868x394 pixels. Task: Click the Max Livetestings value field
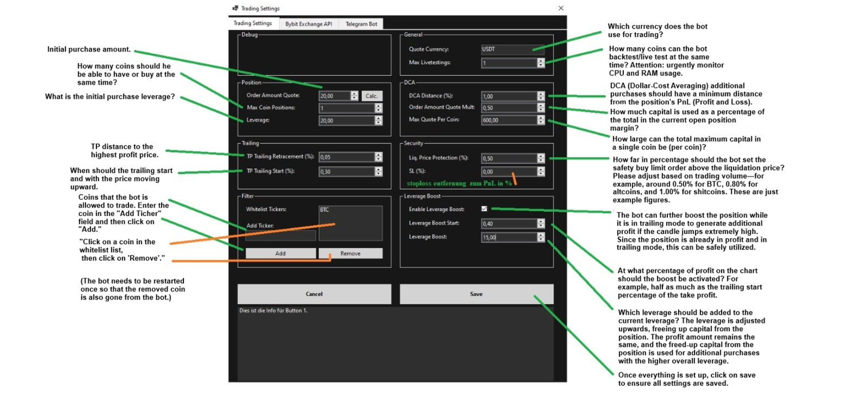pos(509,63)
